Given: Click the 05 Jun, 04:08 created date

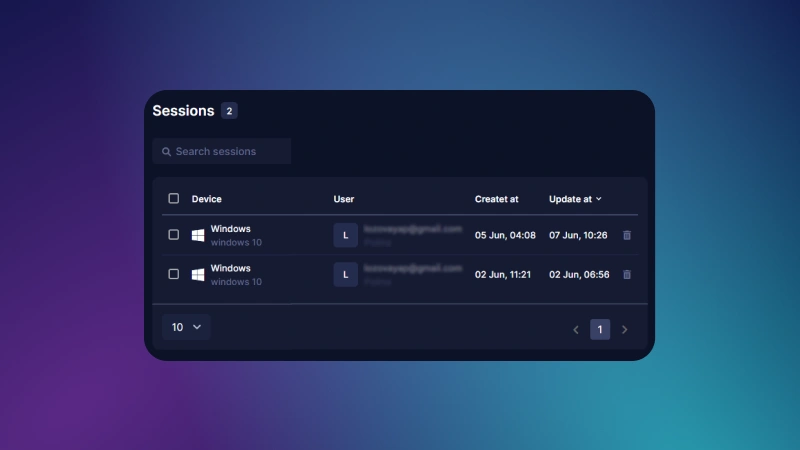Looking at the screenshot, I should tap(505, 235).
